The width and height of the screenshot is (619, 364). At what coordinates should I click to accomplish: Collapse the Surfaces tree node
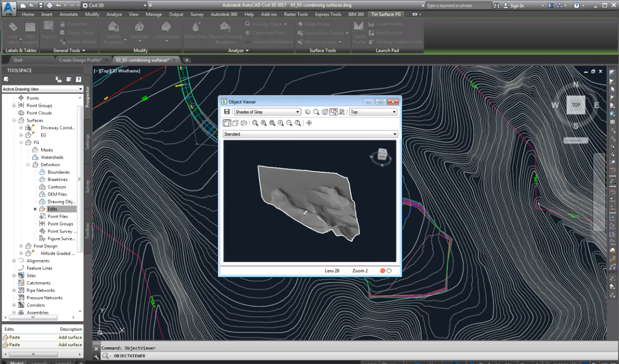point(14,120)
